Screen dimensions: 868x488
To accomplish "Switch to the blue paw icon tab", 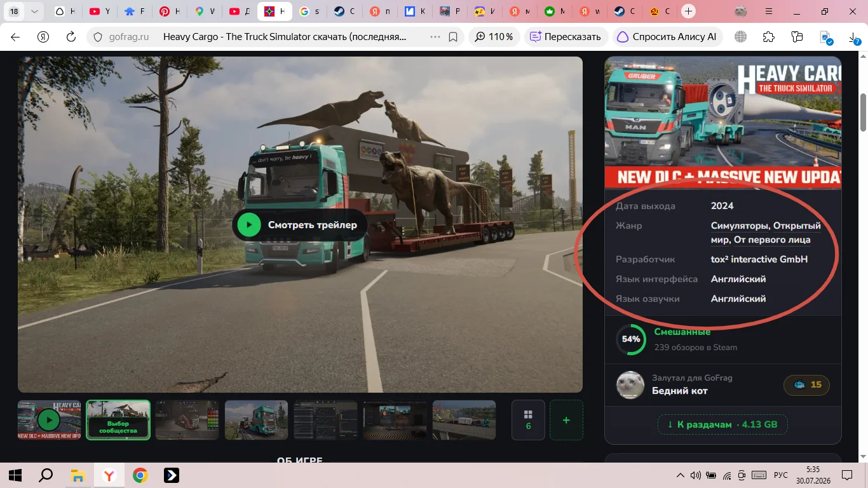I will pos(135,11).
